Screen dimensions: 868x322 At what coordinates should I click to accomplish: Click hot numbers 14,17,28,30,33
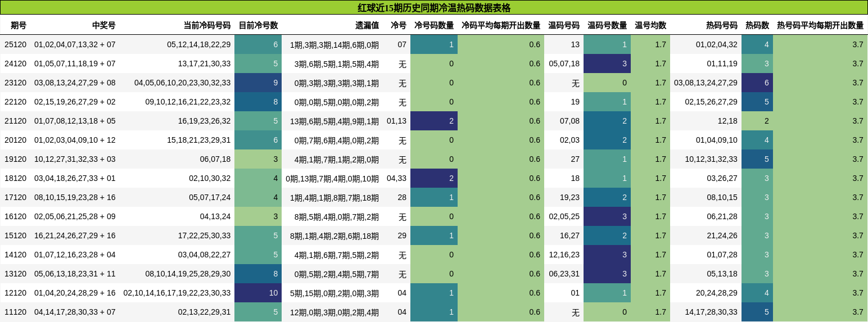(711, 312)
